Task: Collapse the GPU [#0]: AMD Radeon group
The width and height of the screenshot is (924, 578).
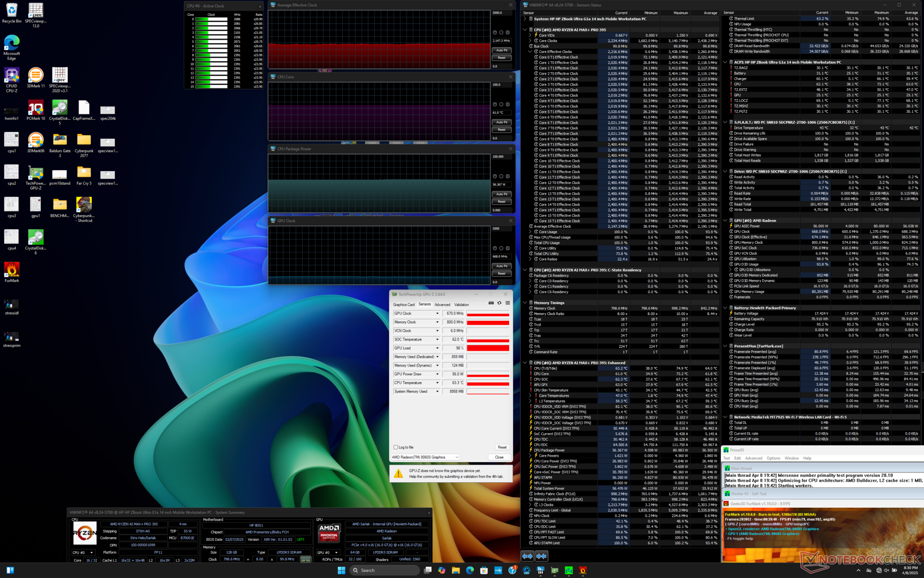Action: [x=725, y=221]
